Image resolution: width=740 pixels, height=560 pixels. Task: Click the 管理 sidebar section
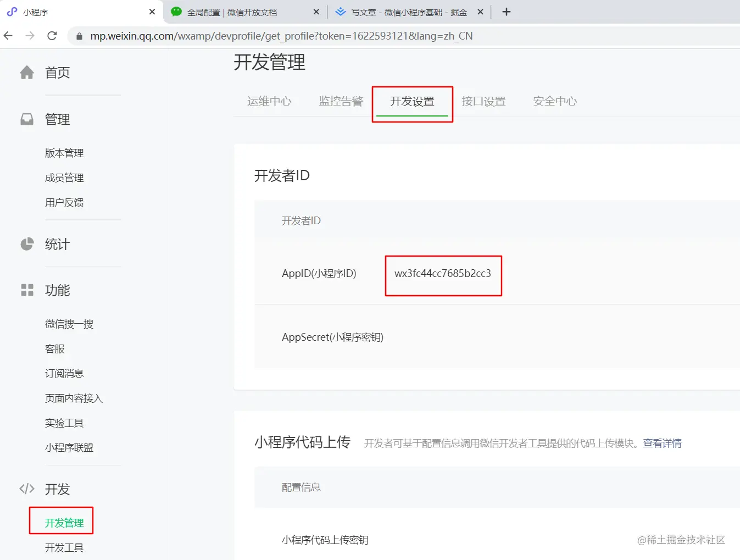tap(57, 119)
